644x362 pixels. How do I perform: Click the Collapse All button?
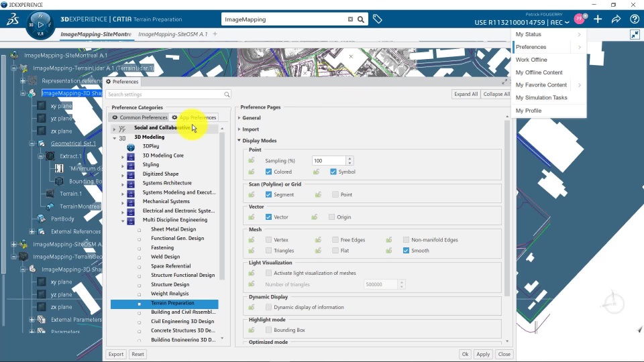(496, 94)
